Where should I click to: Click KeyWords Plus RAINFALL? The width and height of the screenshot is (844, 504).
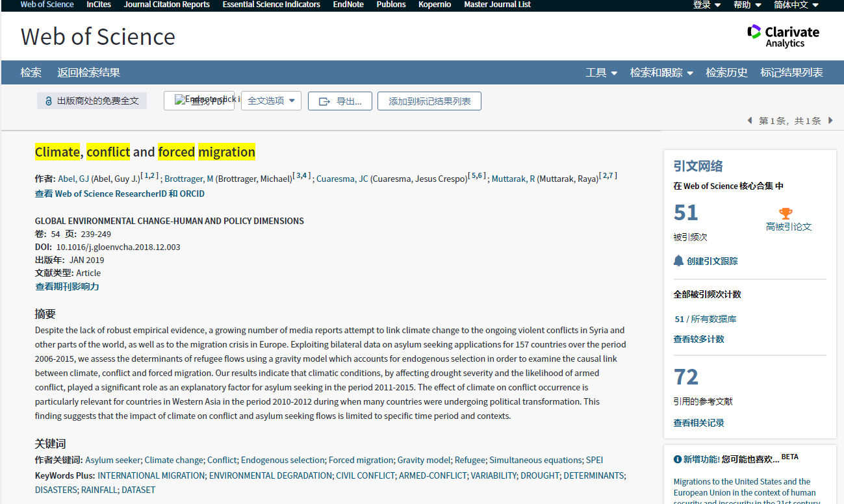(99, 490)
